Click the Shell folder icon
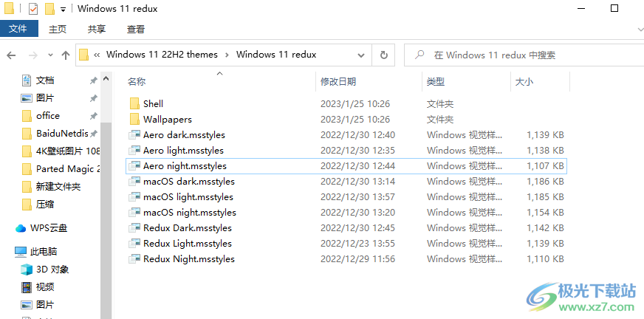644x319 pixels. pyautogui.click(x=134, y=104)
